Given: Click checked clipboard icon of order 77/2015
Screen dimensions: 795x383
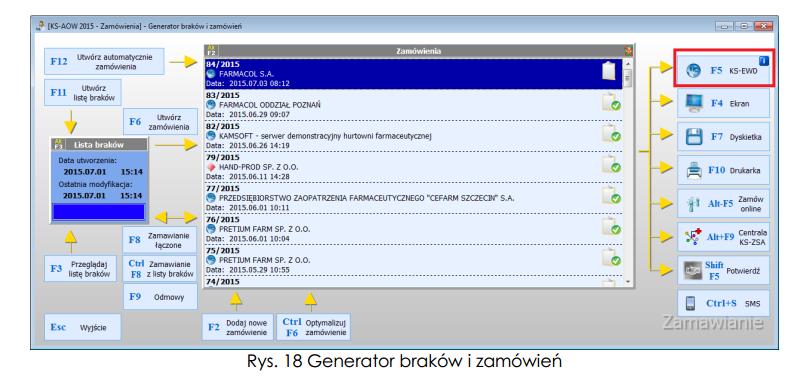Looking at the screenshot, I should click(611, 196).
